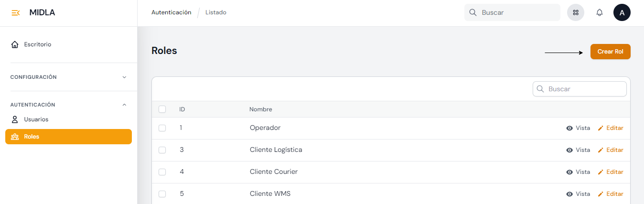Screen dimensions: 644x204
Task: Click the Crear Rol button
Action: click(610, 52)
